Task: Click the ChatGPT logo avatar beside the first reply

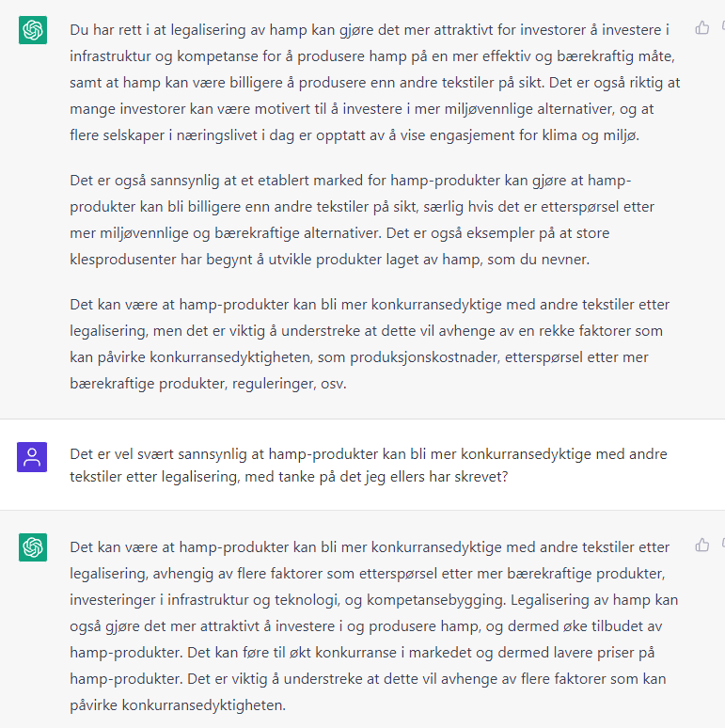Action: [x=33, y=30]
